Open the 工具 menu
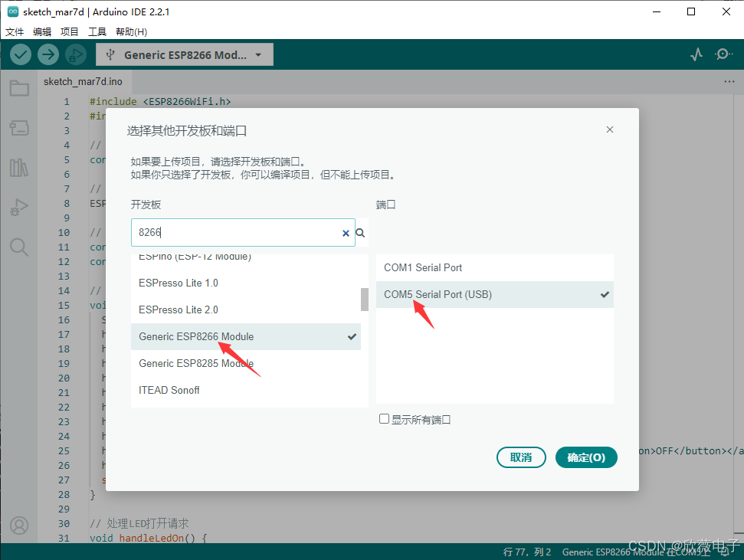The width and height of the screenshot is (744, 560). point(97,32)
